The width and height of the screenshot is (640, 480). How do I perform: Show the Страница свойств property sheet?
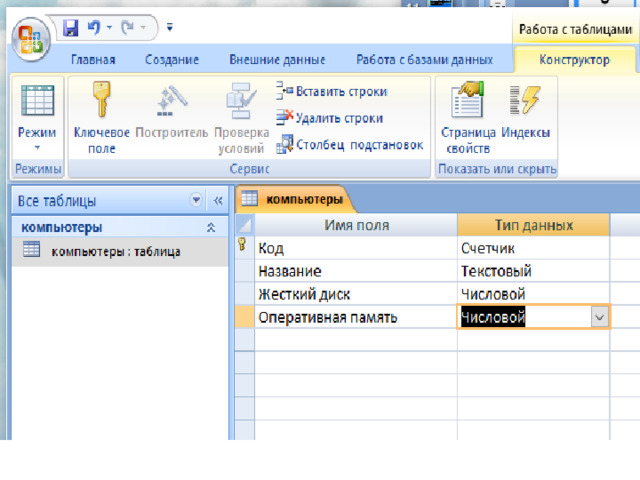(x=468, y=118)
